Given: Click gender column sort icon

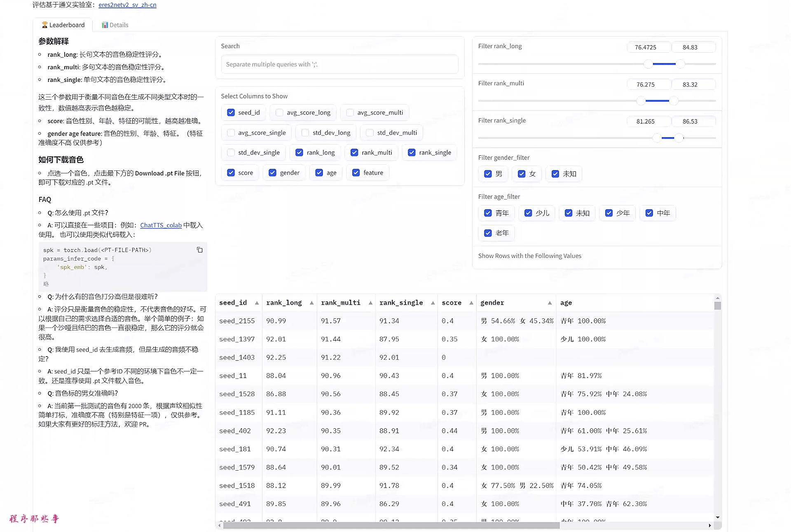Looking at the screenshot, I should 550,303.
